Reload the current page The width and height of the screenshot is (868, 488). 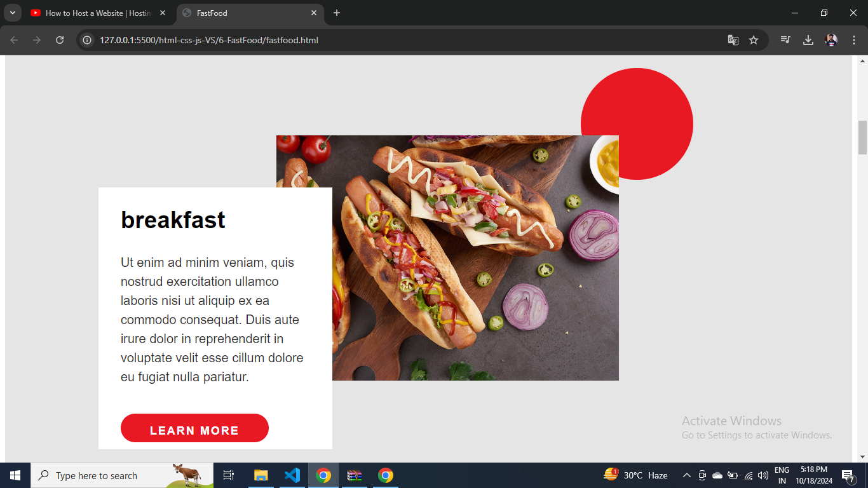coord(60,40)
